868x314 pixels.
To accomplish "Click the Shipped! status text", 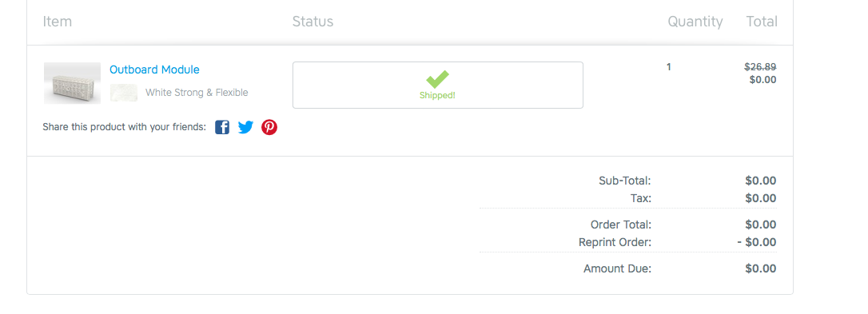I will point(437,95).
